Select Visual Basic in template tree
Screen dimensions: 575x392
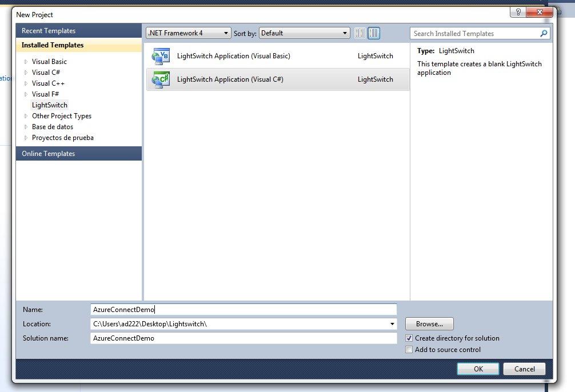tap(49, 62)
